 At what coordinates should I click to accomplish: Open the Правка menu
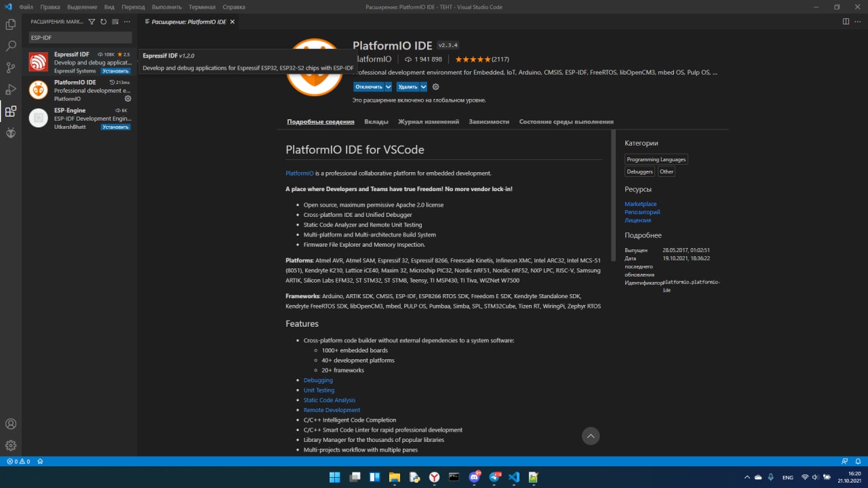[x=50, y=7]
